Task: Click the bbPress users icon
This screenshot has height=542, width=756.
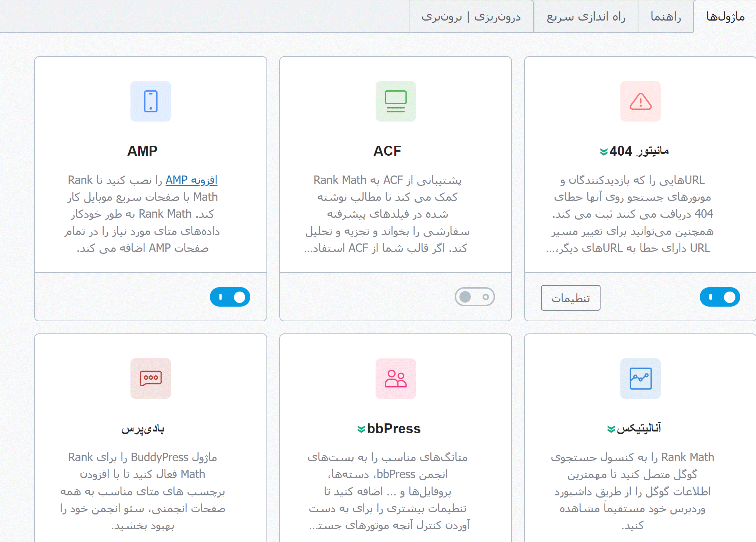Action: coord(395,378)
